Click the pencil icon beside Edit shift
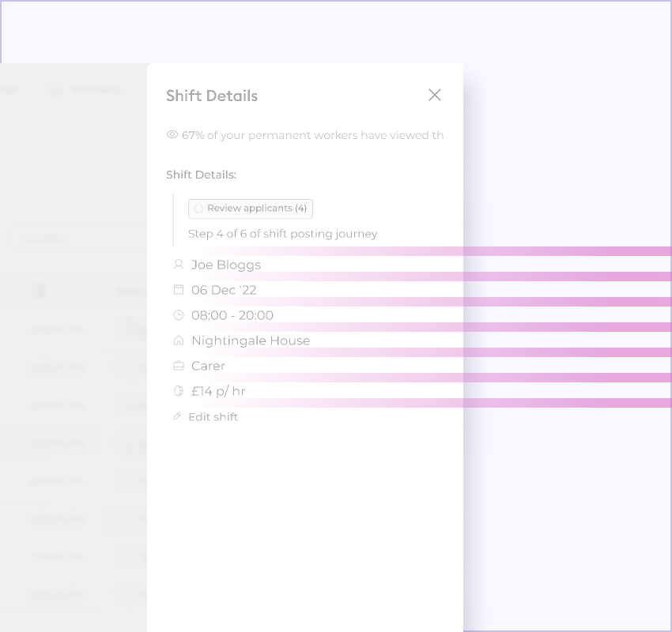Screen dimensions: 672x632 pos(177,416)
